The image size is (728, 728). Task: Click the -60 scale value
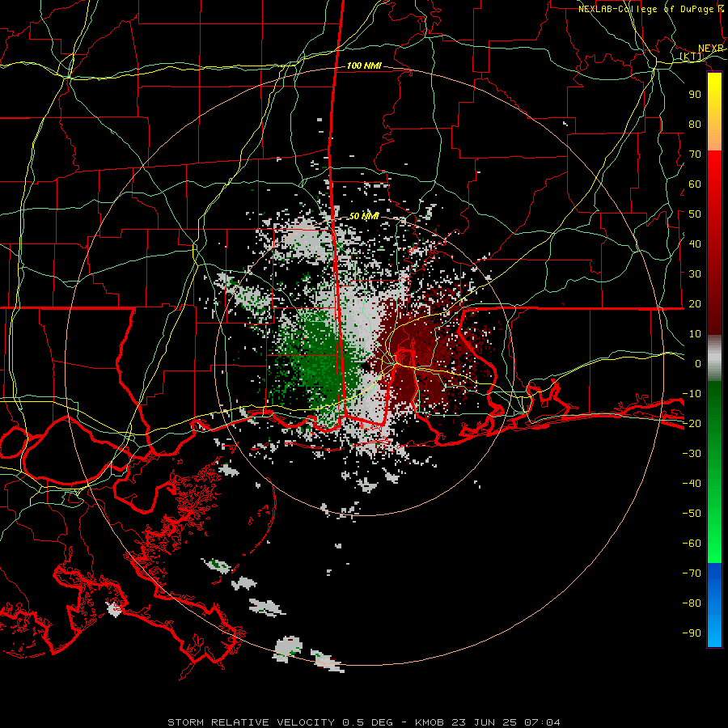click(692, 544)
